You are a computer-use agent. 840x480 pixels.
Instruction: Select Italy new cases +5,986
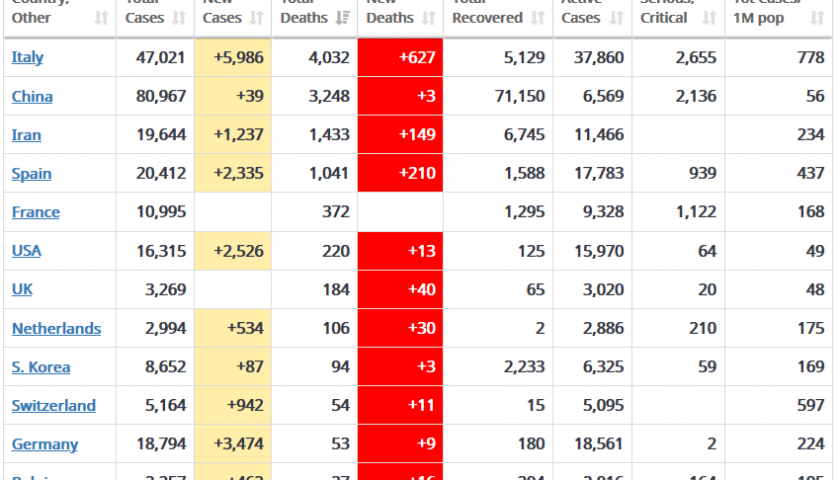point(238,57)
